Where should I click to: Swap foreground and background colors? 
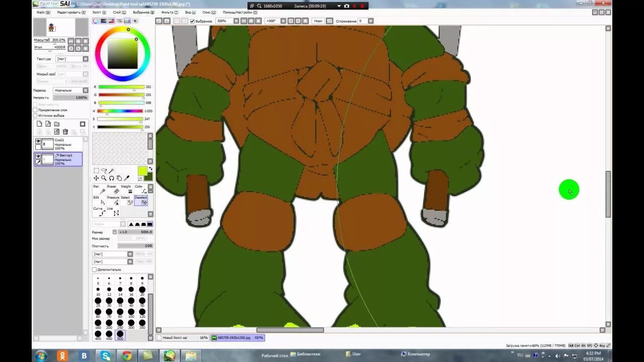coord(150,169)
